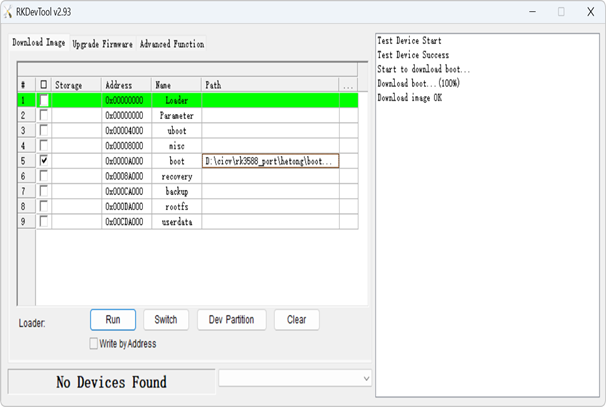Image resolution: width=606 pixels, height=407 pixels.
Task: Toggle the boot row checkbox
Action: coord(43,160)
